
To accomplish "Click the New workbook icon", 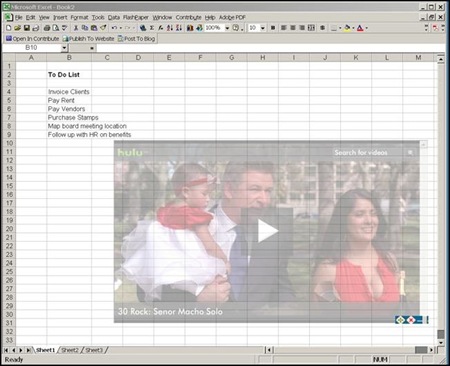I will click(9, 28).
